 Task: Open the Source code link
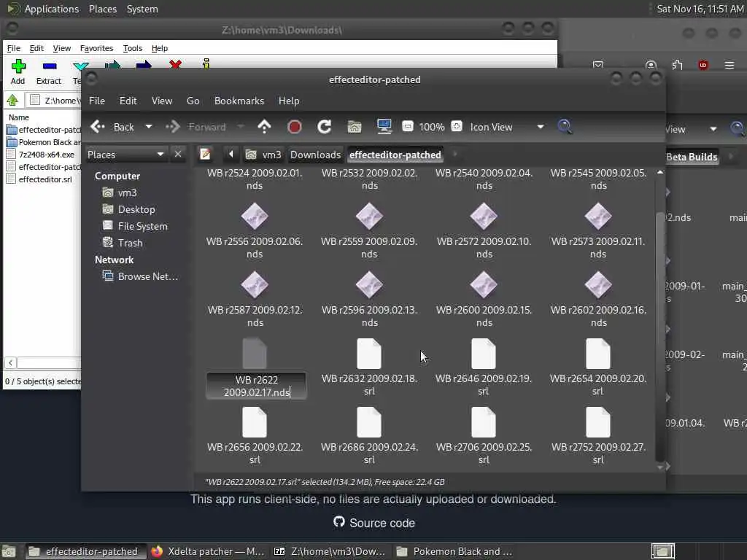374,522
